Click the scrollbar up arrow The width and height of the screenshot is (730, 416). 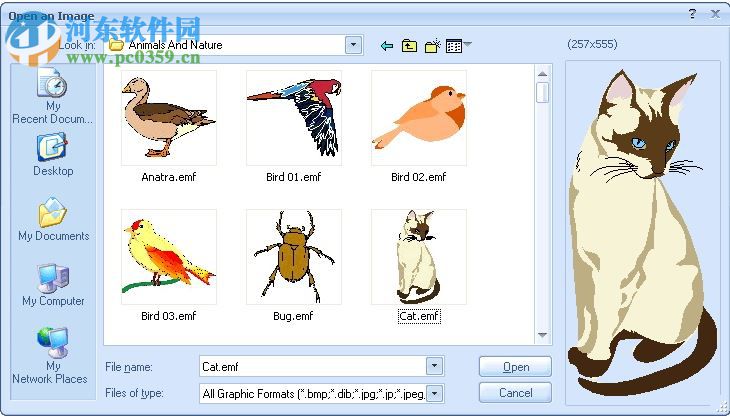point(542,74)
